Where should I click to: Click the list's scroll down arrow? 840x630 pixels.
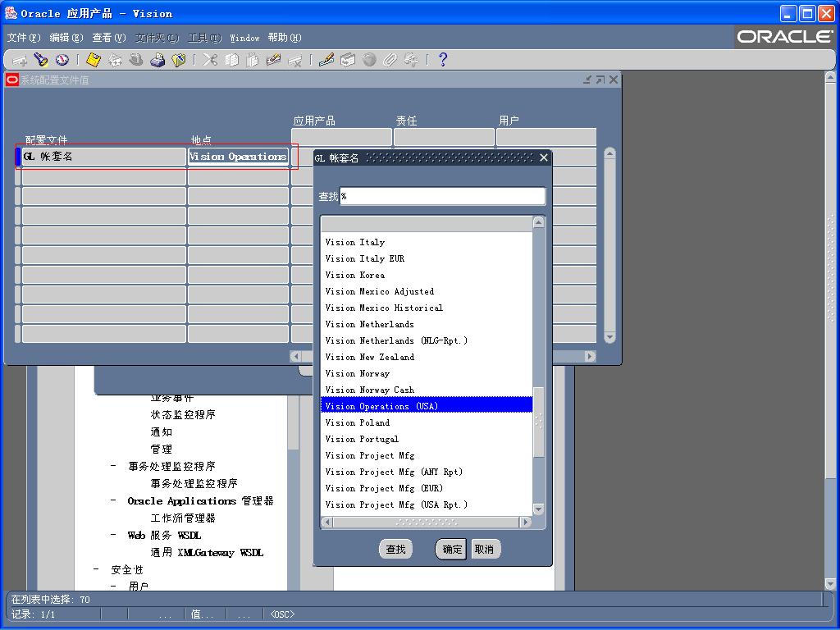pos(539,509)
